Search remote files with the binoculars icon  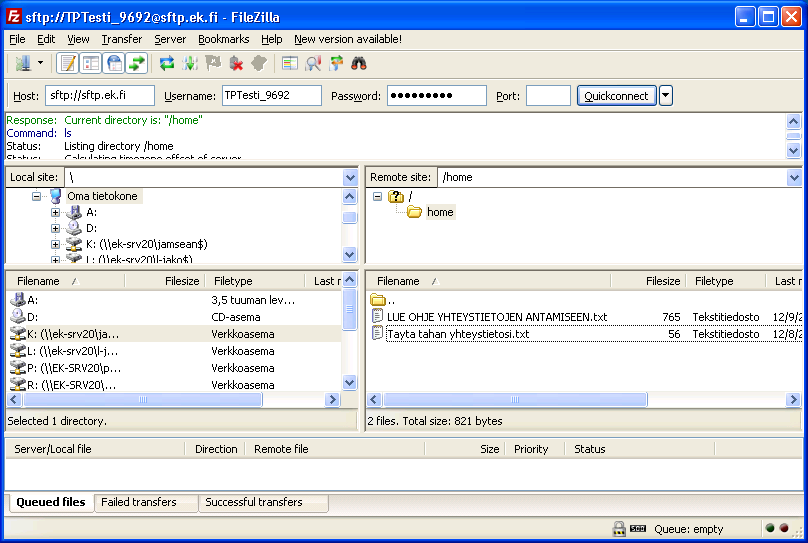[x=359, y=64]
